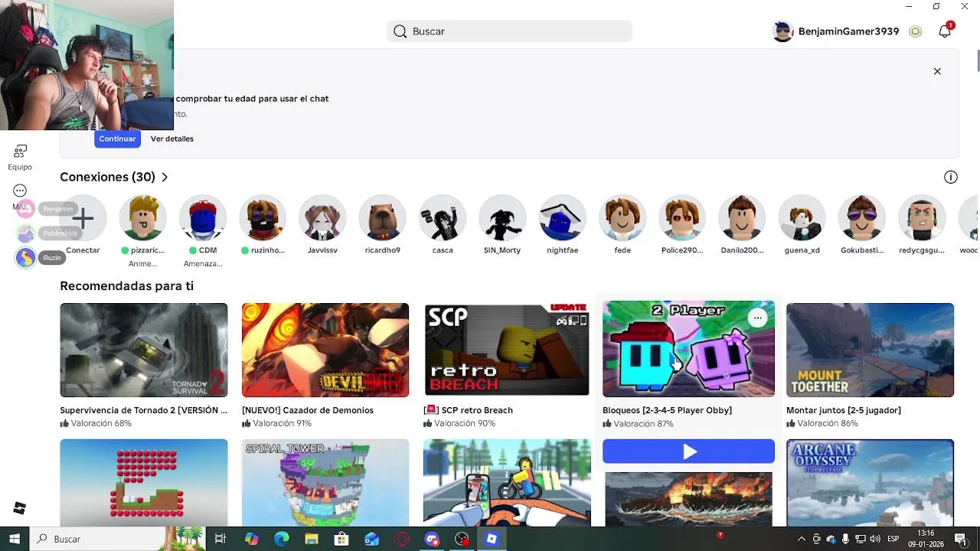This screenshot has width=980, height=551.
Task: Open [NUEVO!] Cazador de Demonios title
Action: click(x=308, y=410)
